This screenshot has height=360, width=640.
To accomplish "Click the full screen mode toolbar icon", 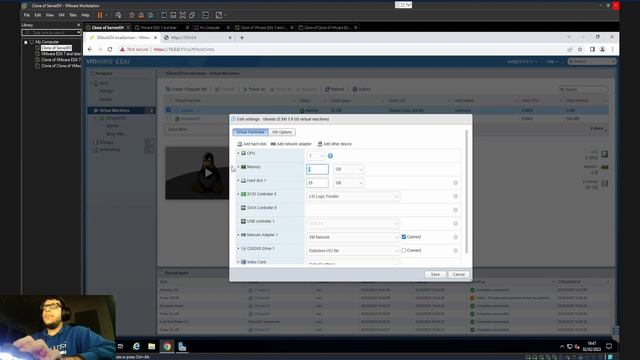I will [x=182, y=15].
